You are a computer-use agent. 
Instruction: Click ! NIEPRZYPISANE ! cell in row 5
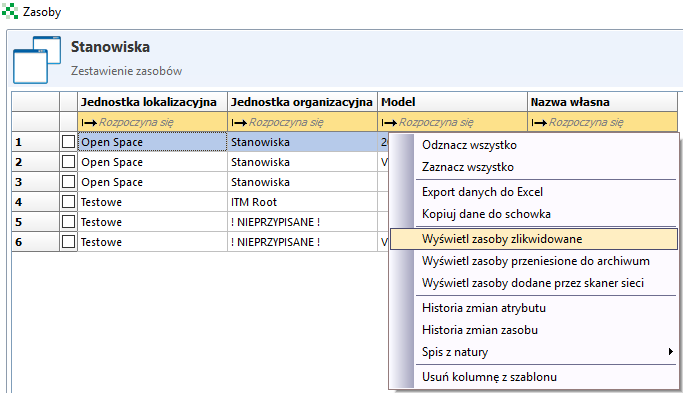[302, 222]
